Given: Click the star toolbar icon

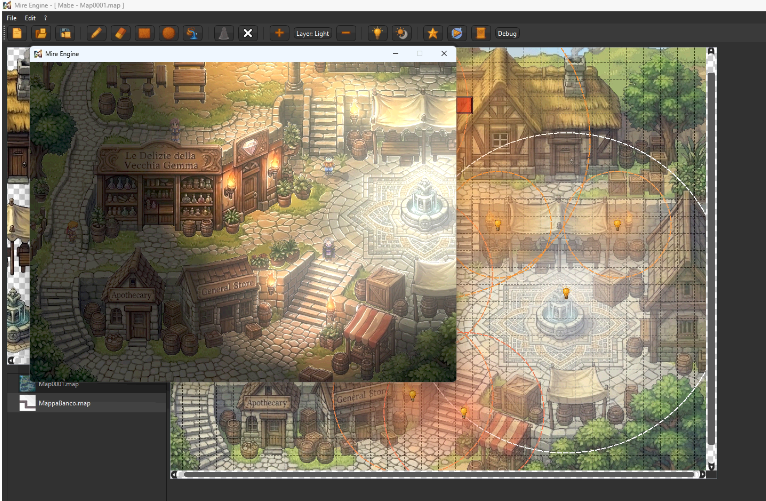Looking at the screenshot, I should pyautogui.click(x=432, y=33).
